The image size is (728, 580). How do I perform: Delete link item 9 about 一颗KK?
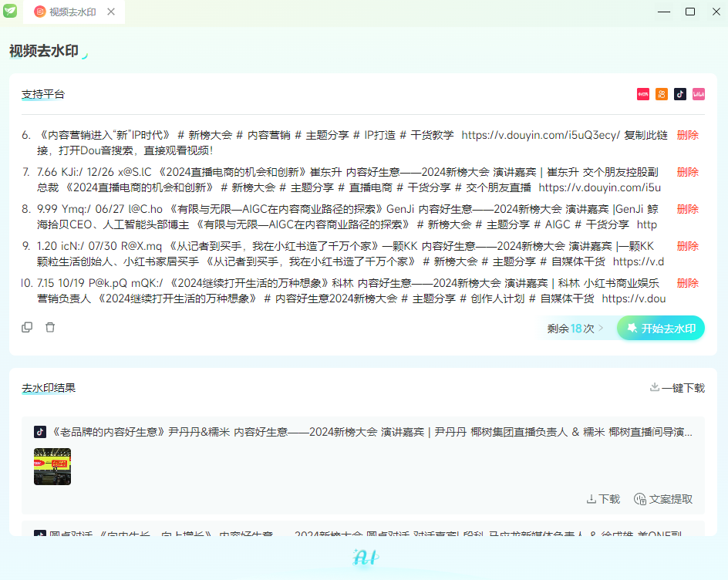tap(688, 246)
